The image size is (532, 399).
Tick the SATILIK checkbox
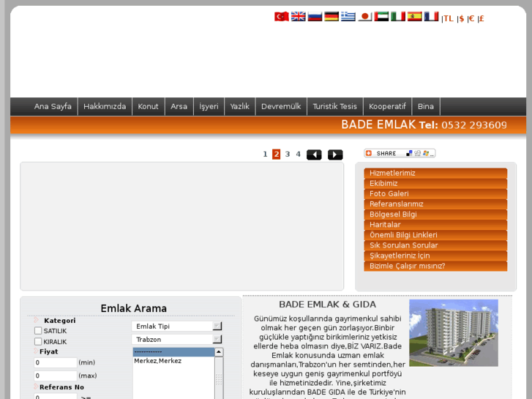(38, 331)
